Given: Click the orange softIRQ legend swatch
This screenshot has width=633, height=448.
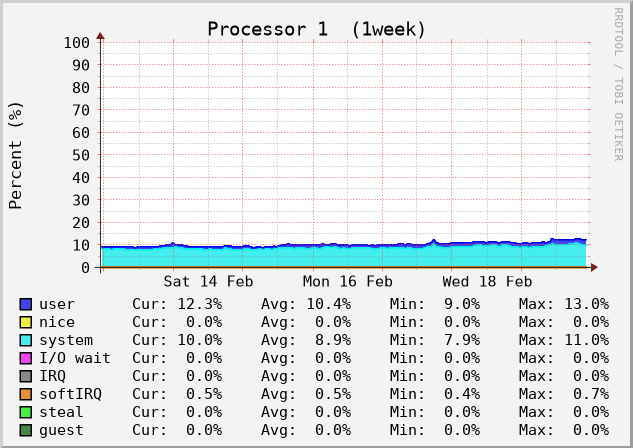Looking at the screenshot, I should pyautogui.click(x=25, y=394).
